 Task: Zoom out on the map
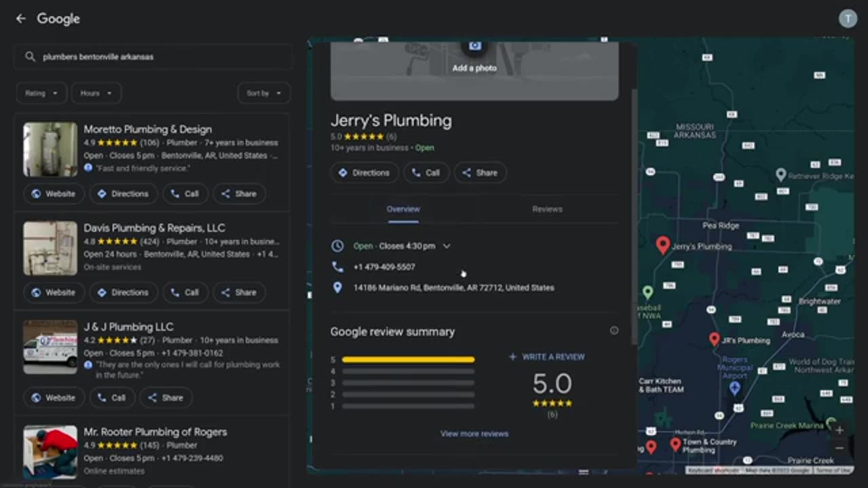[x=839, y=448]
